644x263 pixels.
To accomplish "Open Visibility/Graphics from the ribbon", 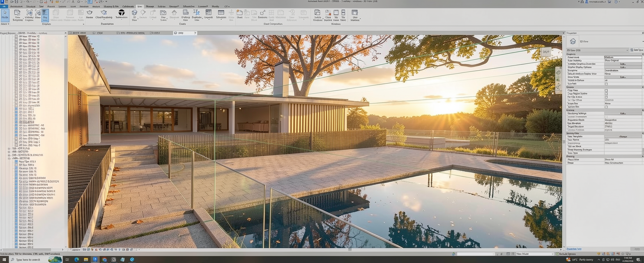I will coord(29,15).
